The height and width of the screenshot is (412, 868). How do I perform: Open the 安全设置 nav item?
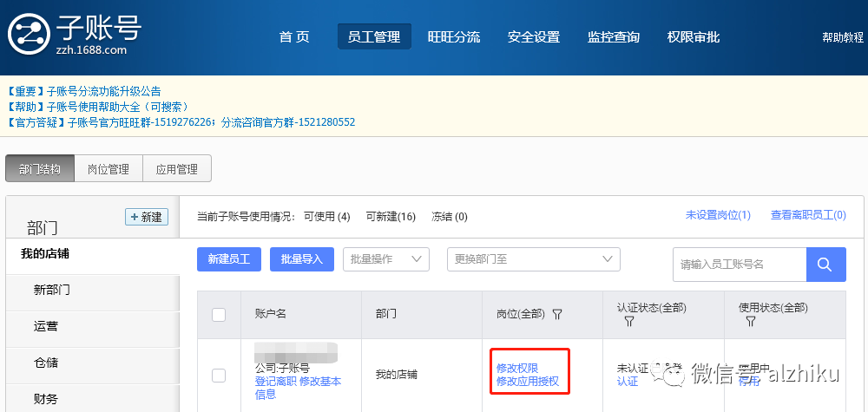coord(534,37)
